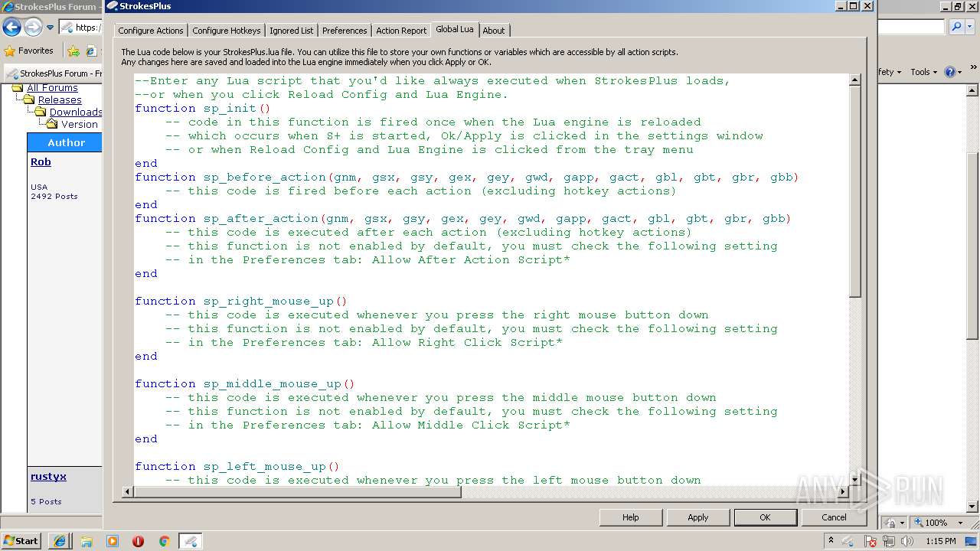Click the Apply button
The width and height of the screenshot is (980, 551).
[x=697, y=517]
